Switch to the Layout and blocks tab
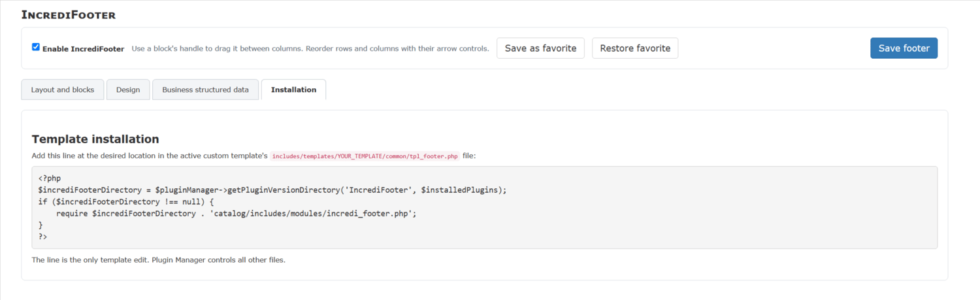The width and height of the screenshot is (980, 300). pos(63,90)
